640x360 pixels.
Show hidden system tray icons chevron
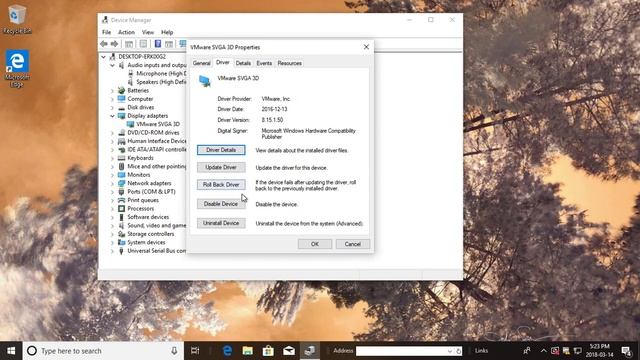tap(543, 351)
